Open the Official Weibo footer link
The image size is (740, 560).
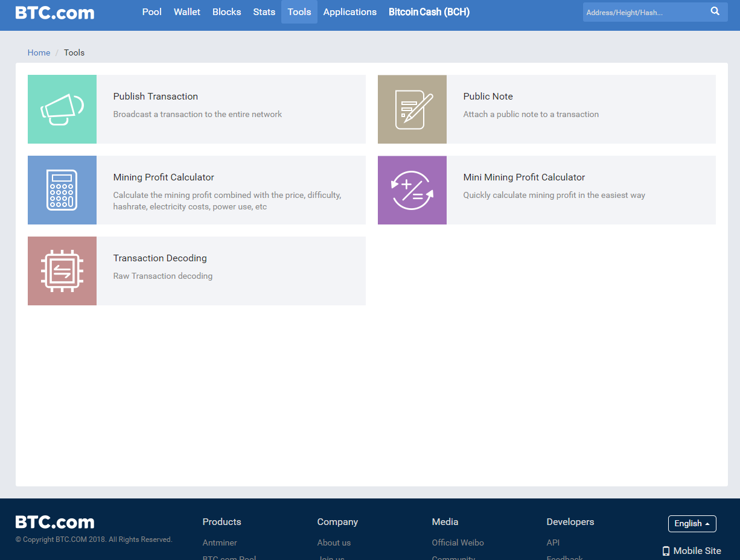click(458, 542)
